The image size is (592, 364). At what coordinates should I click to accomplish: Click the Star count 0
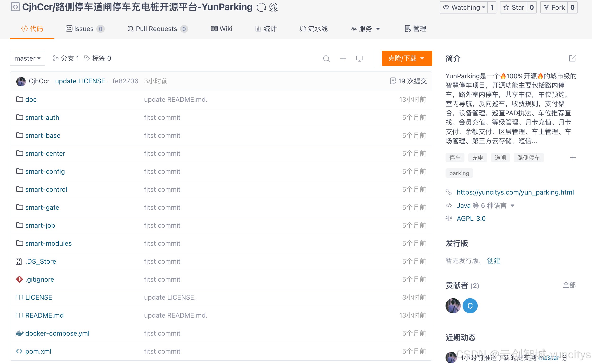pyautogui.click(x=532, y=8)
